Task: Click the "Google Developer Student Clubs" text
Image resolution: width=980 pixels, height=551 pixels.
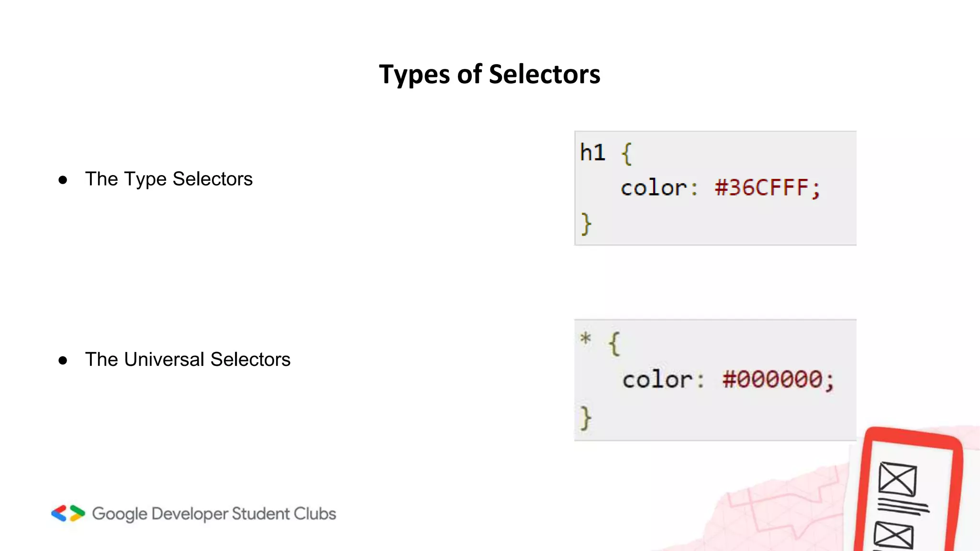Action: pyautogui.click(x=214, y=514)
